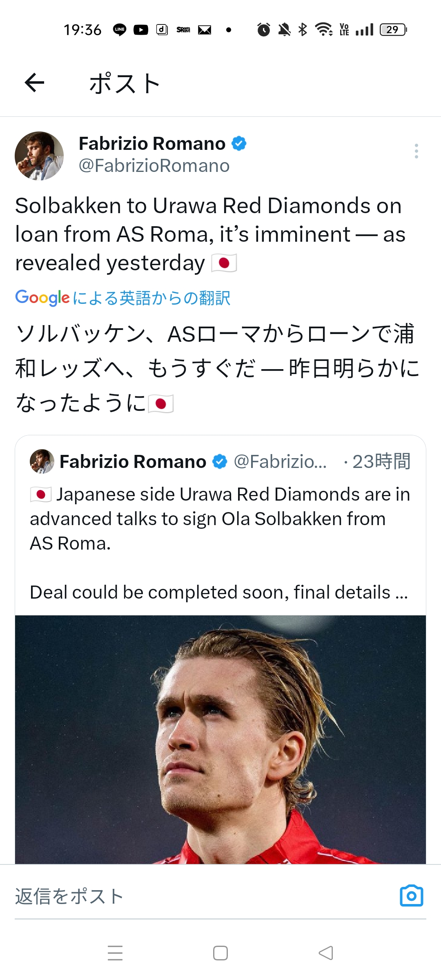This screenshot has height=980, width=441.
Task: Open the camera icon in reply bar
Action: tap(411, 896)
